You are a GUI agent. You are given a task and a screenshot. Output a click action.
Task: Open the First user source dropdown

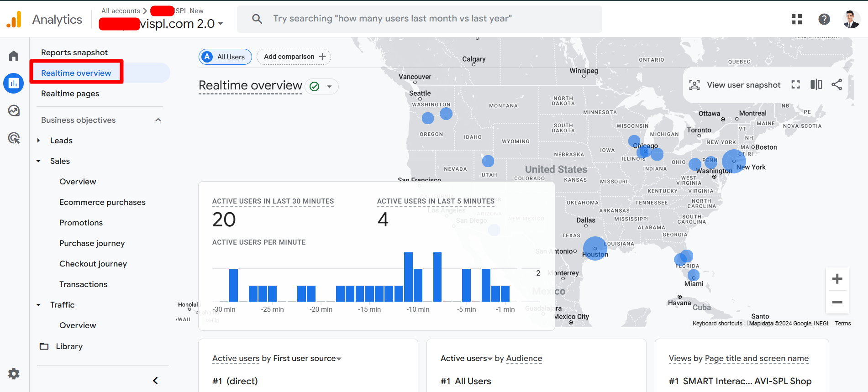coord(339,359)
